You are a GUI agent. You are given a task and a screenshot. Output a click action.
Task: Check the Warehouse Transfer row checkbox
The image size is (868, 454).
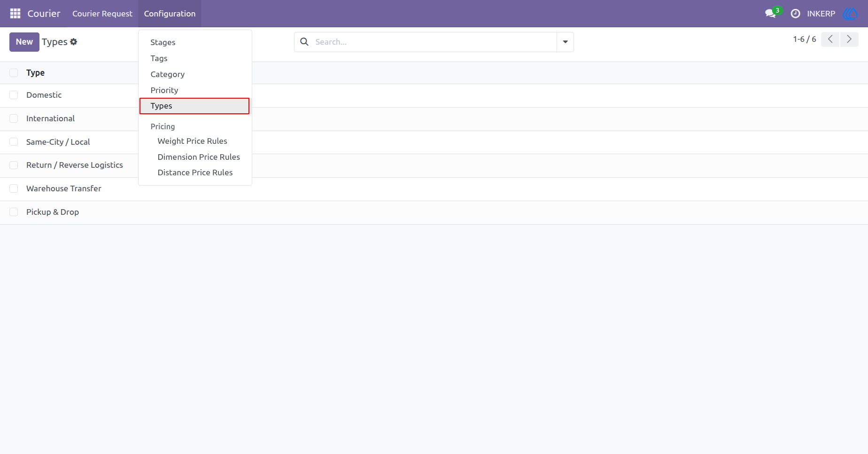[14, 188]
